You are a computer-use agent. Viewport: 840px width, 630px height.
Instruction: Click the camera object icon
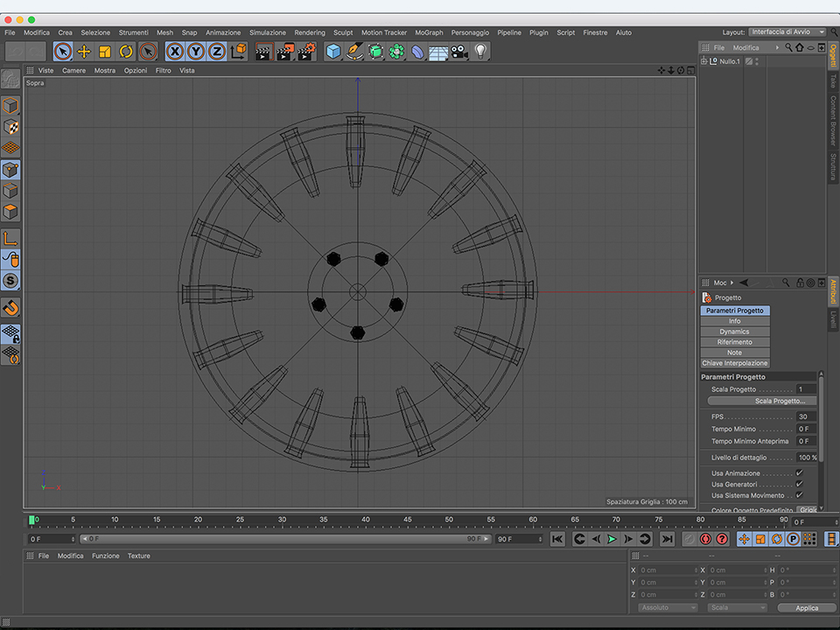click(x=459, y=52)
